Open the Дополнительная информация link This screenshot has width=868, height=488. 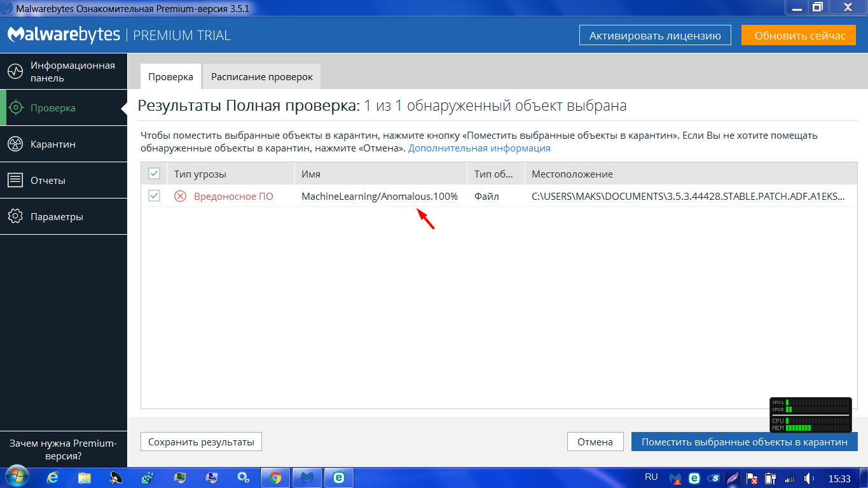pyautogui.click(x=479, y=148)
